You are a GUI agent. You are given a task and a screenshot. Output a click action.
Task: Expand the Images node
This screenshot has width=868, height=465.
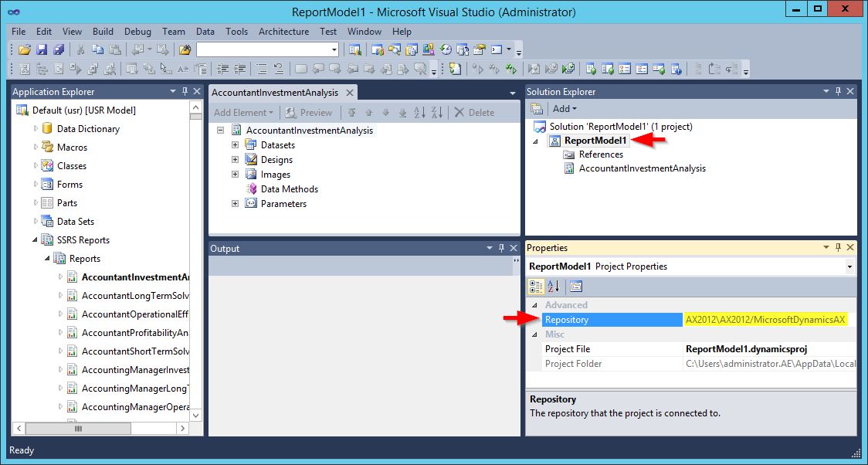236,175
